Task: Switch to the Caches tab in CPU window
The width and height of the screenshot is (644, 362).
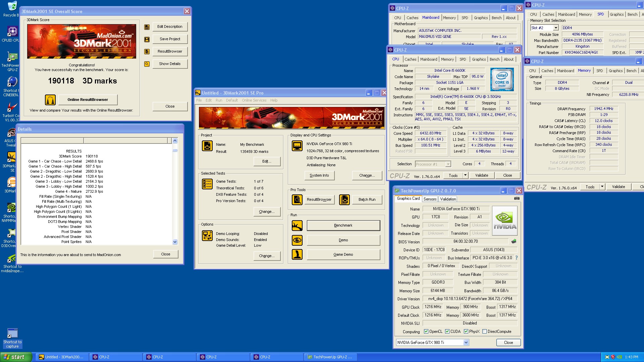Action: click(x=410, y=59)
